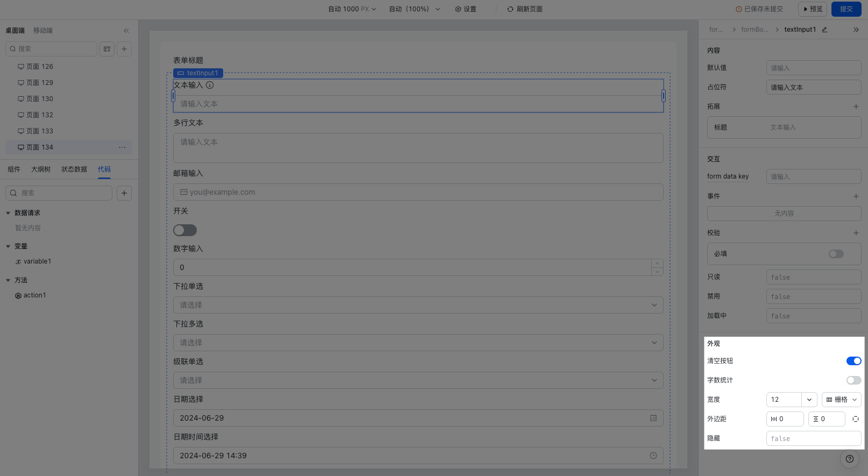Click the page layout icon beside search
Viewport: 868px width, 476px height.
107,49
